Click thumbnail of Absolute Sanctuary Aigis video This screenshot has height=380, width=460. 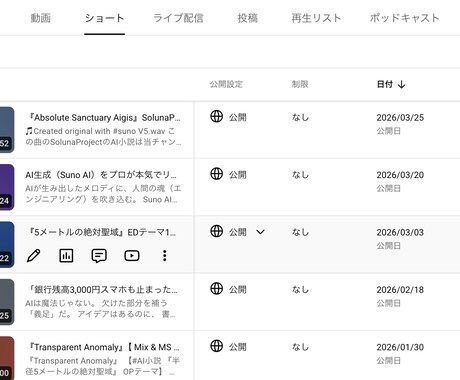click(7, 130)
